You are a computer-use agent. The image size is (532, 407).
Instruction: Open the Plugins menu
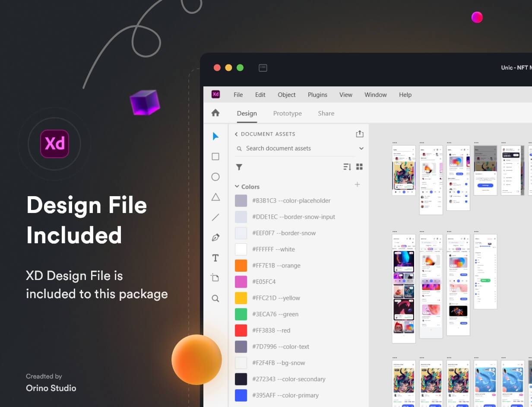point(317,95)
